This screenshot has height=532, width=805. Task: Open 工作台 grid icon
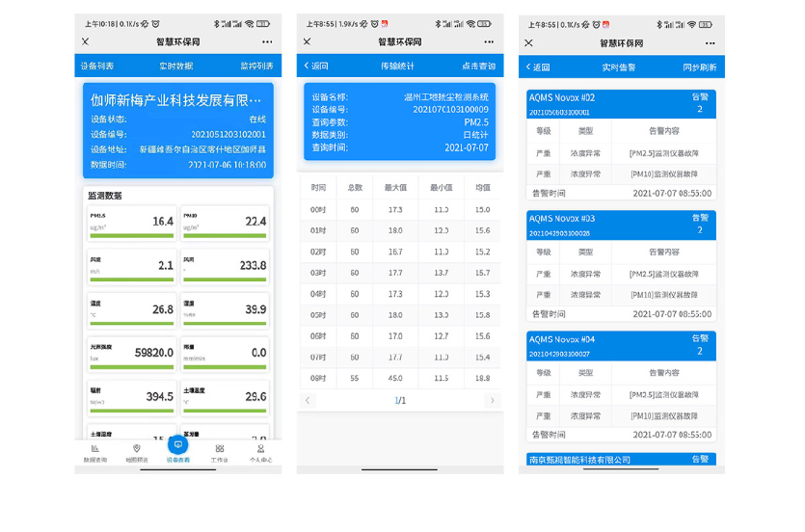[219, 448]
